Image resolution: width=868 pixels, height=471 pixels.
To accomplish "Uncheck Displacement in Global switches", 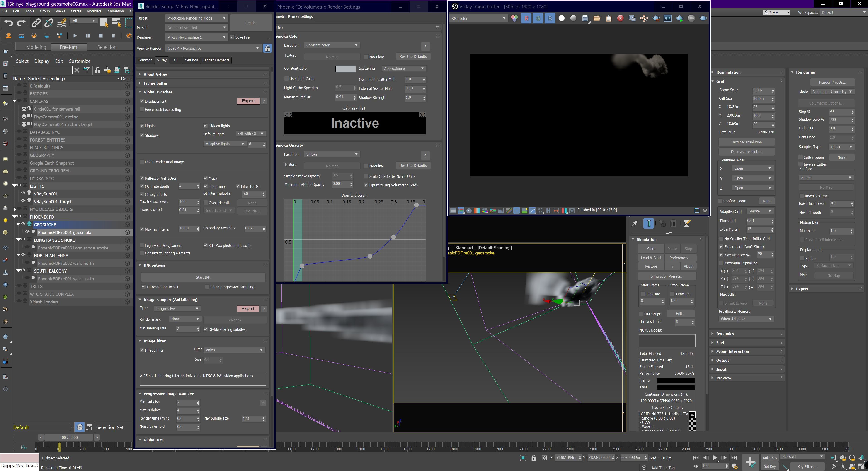I will click(x=142, y=101).
